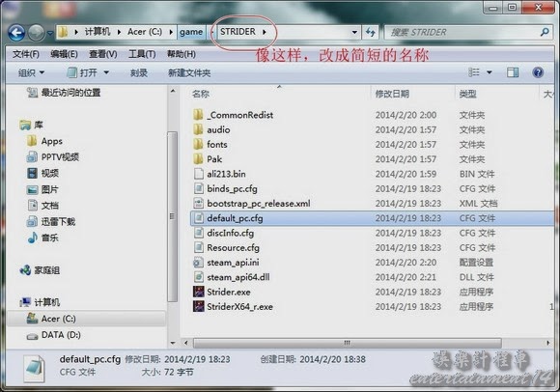560x392 pixels.
Task: Expand the 打开 button's dropdown arrow
Action: coord(106,72)
